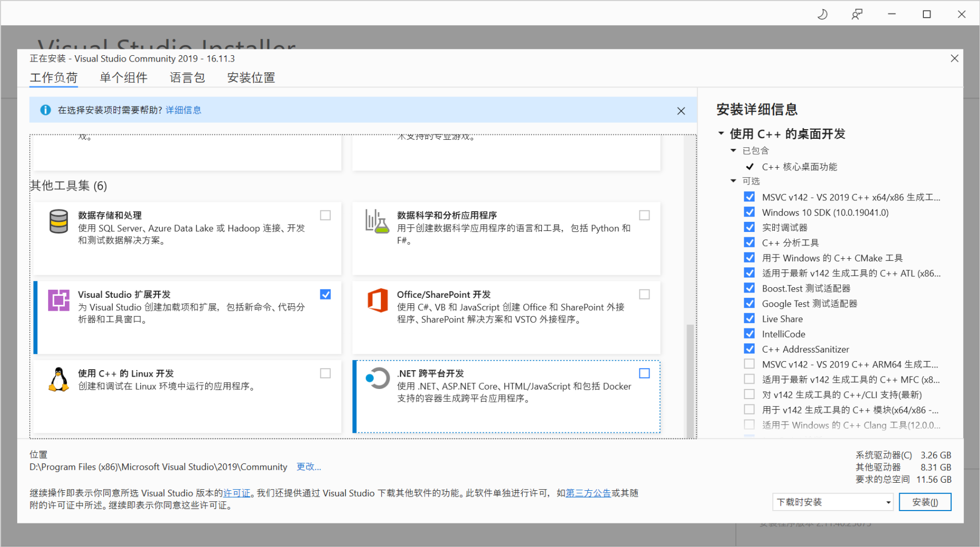Dismiss the help banner with its X

pos(681,111)
